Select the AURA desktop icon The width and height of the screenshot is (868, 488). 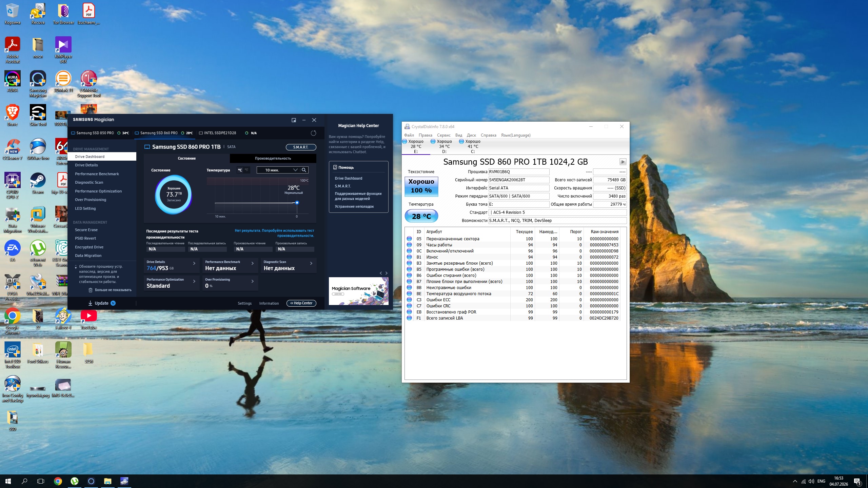(x=12, y=81)
